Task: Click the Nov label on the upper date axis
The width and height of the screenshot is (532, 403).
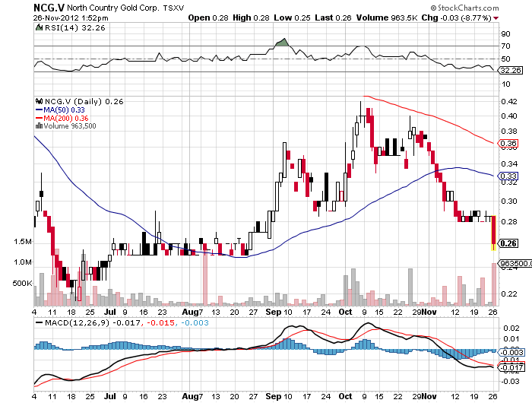Action: click(x=429, y=312)
